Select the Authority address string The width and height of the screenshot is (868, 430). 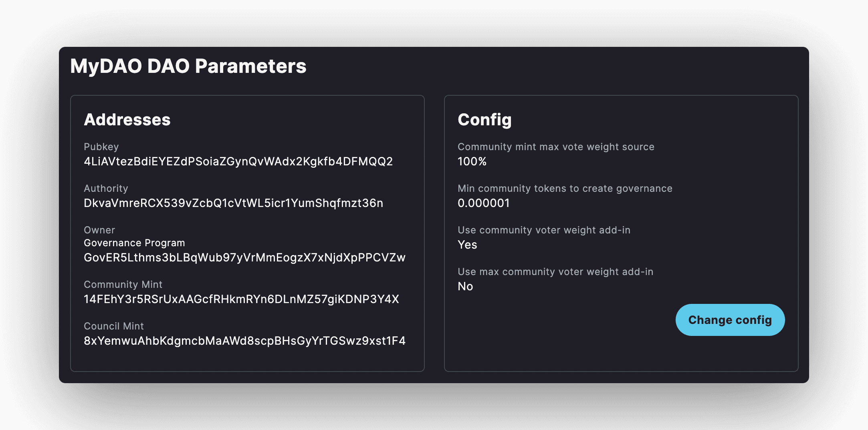[x=233, y=203]
